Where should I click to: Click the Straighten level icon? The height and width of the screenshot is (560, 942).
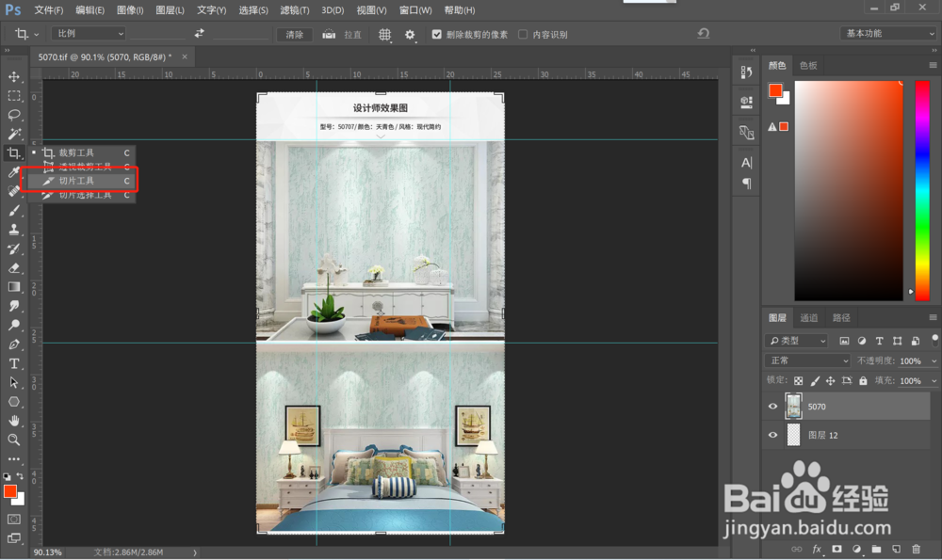click(x=329, y=34)
